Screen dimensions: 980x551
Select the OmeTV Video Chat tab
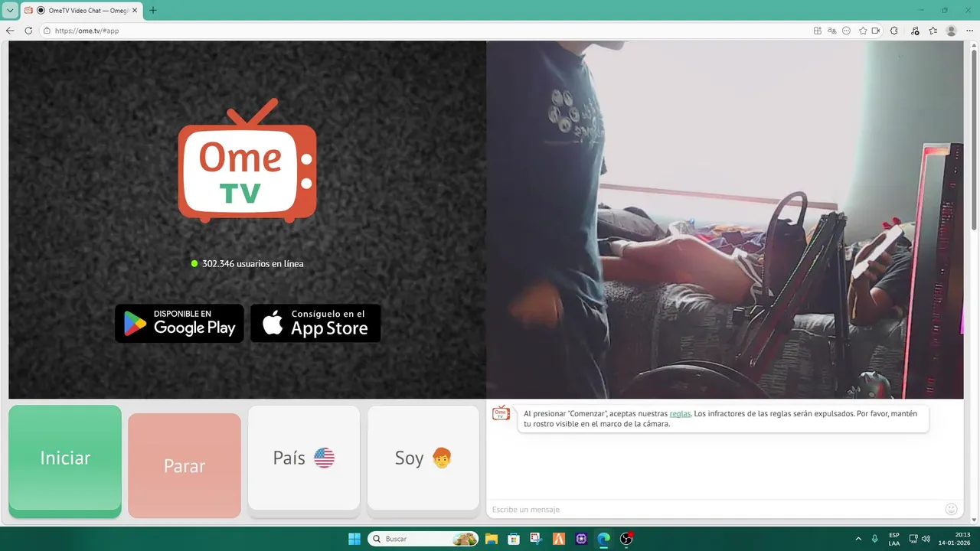(81, 11)
